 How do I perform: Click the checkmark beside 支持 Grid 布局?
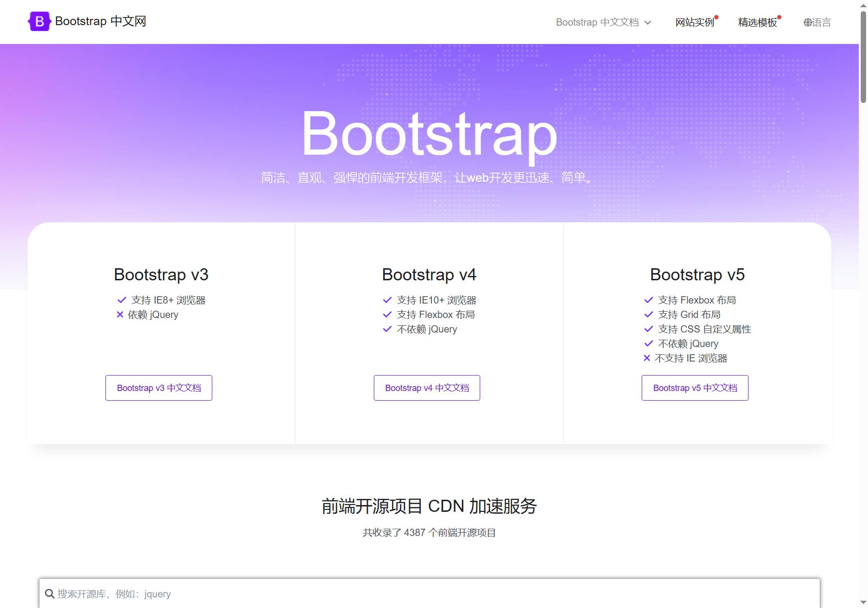coord(648,315)
